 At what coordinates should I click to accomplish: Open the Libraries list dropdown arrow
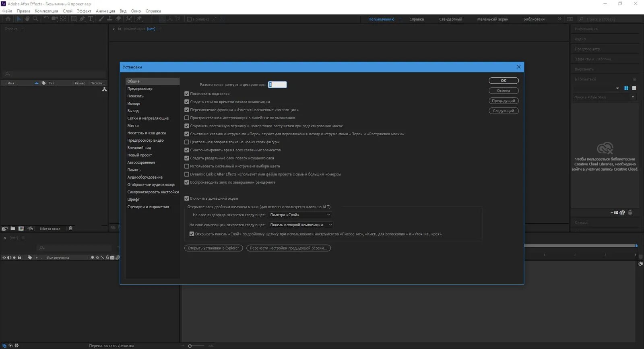[617, 88]
